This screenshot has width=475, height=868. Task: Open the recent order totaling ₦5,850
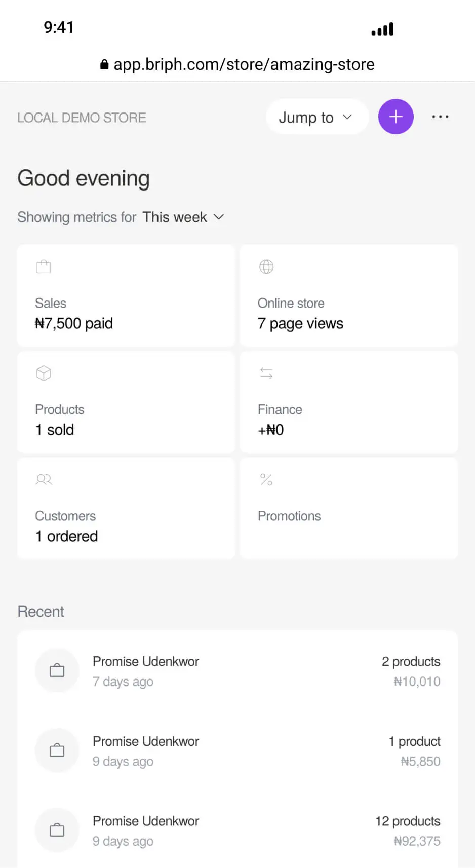coord(237,751)
